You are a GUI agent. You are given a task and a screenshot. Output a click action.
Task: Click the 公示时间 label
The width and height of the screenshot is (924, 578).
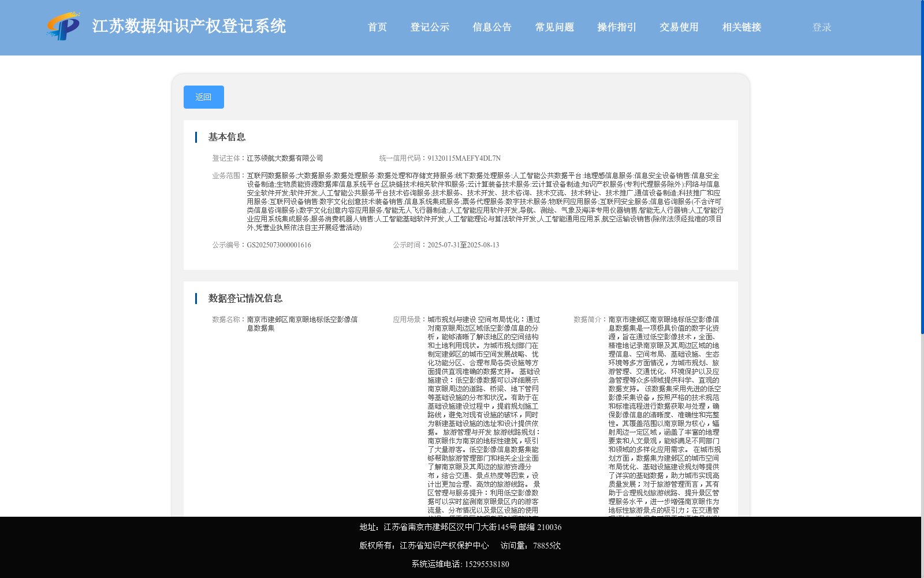(410, 245)
